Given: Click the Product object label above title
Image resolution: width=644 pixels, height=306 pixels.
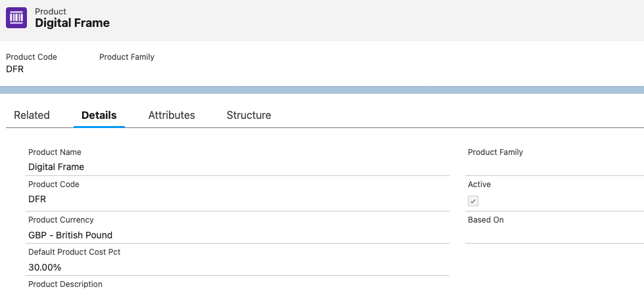Looking at the screenshot, I should (x=50, y=11).
